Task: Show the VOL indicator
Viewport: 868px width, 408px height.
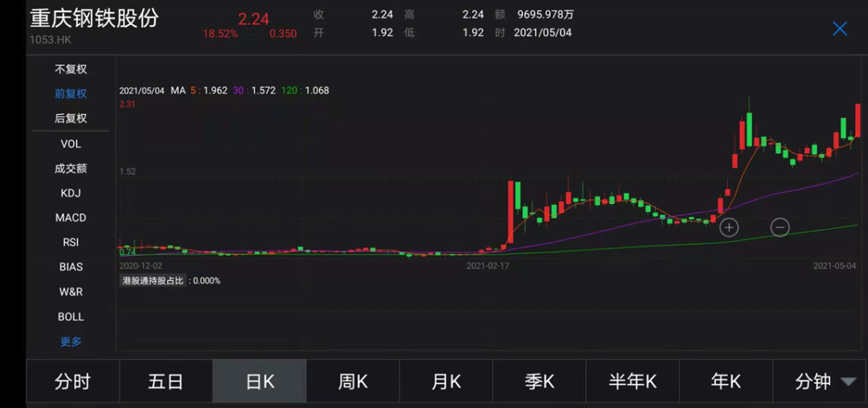Action: click(x=71, y=144)
